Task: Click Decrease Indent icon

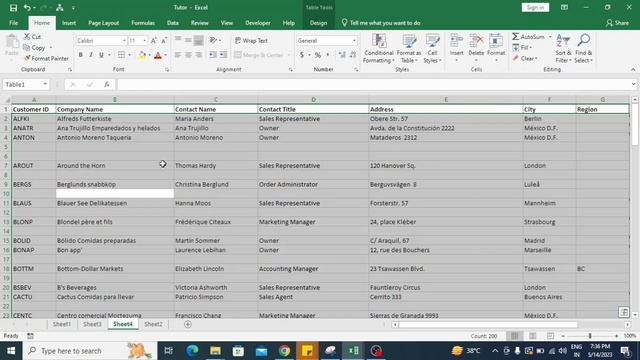Action: [213, 55]
